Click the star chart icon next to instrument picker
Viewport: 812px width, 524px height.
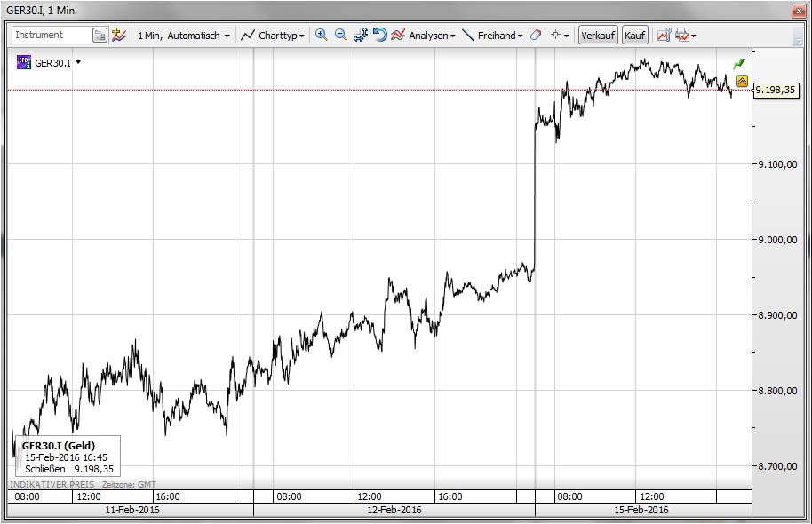(118, 35)
